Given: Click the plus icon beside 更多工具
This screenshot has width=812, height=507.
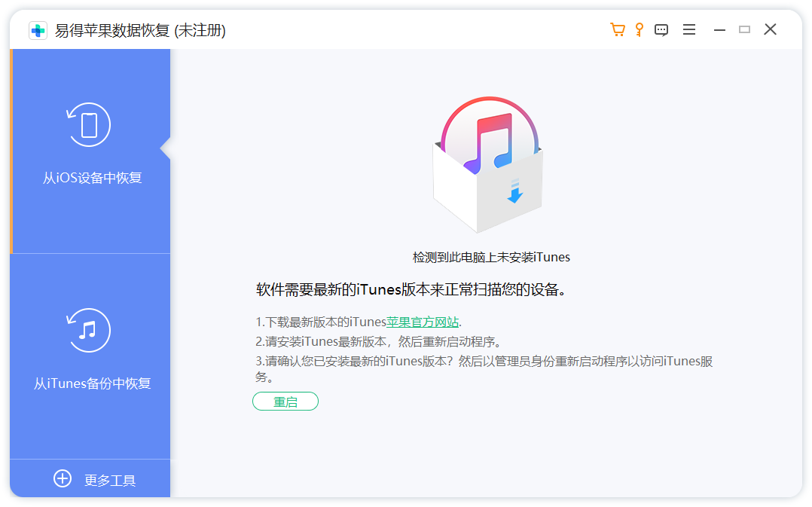Looking at the screenshot, I should [x=63, y=478].
